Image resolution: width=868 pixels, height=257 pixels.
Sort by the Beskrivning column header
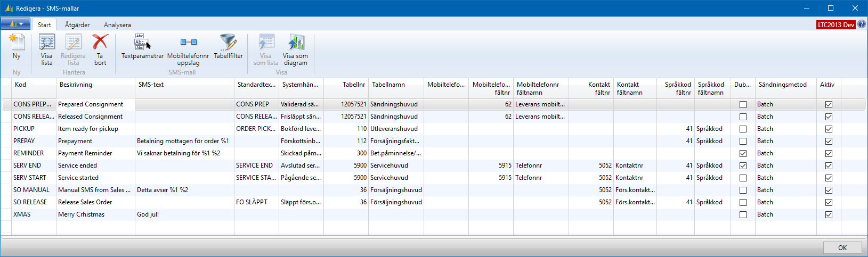[x=95, y=88]
